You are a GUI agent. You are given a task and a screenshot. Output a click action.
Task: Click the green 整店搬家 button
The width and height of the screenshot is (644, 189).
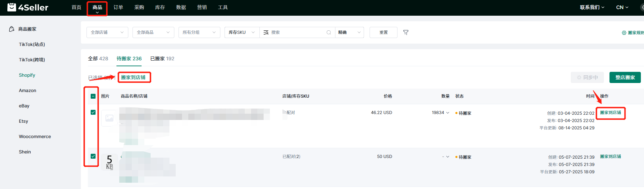coord(625,77)
